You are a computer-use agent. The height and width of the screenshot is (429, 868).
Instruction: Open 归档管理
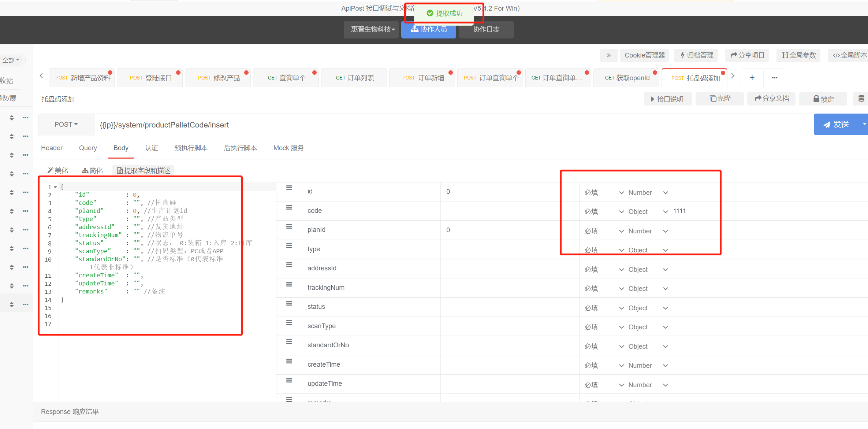point(696,55)
